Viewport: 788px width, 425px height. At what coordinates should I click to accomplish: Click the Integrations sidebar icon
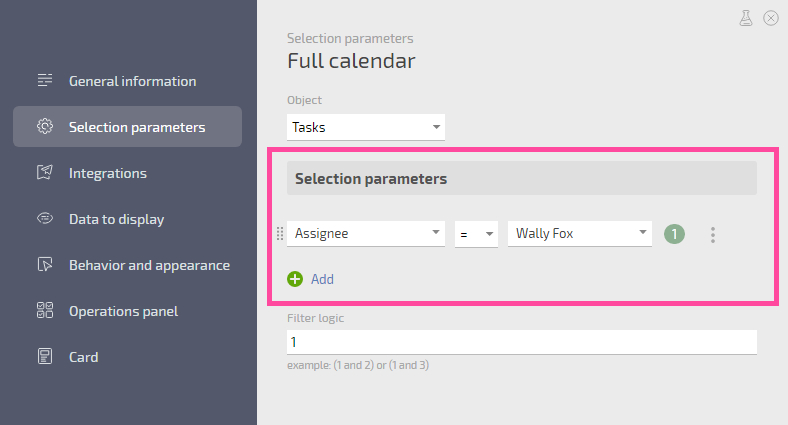[45, 172]
